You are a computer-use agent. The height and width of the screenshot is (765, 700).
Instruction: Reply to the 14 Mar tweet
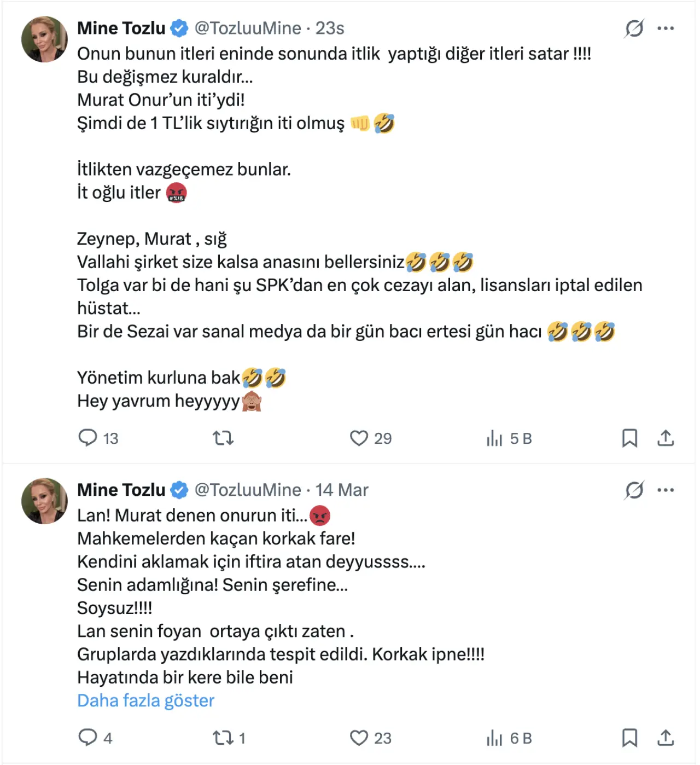coord(87,738)
